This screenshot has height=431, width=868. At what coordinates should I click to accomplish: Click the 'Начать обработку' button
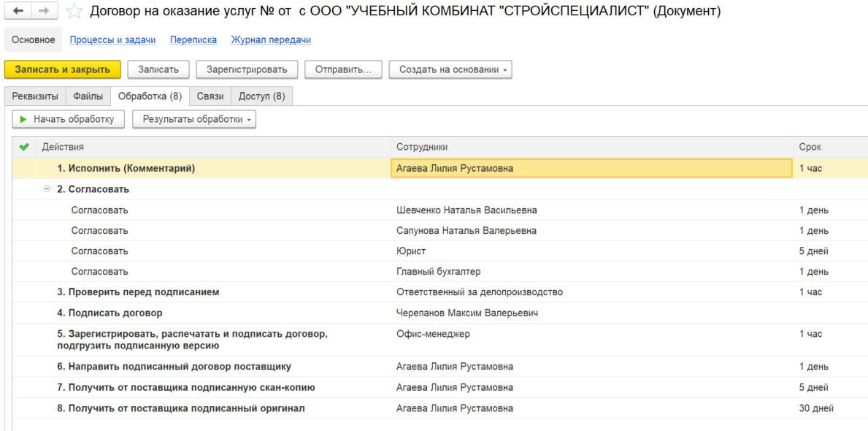[69, 119]
